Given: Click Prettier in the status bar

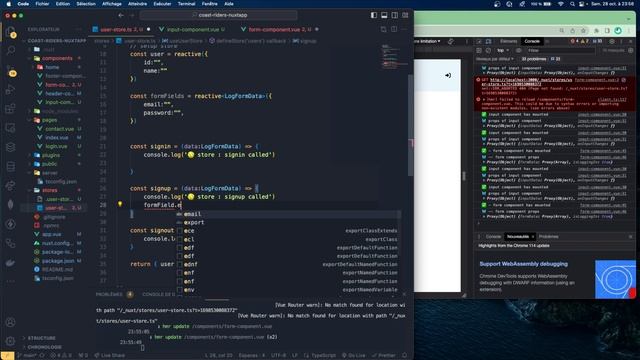Looking at the screenshot, I should point(384,356).
